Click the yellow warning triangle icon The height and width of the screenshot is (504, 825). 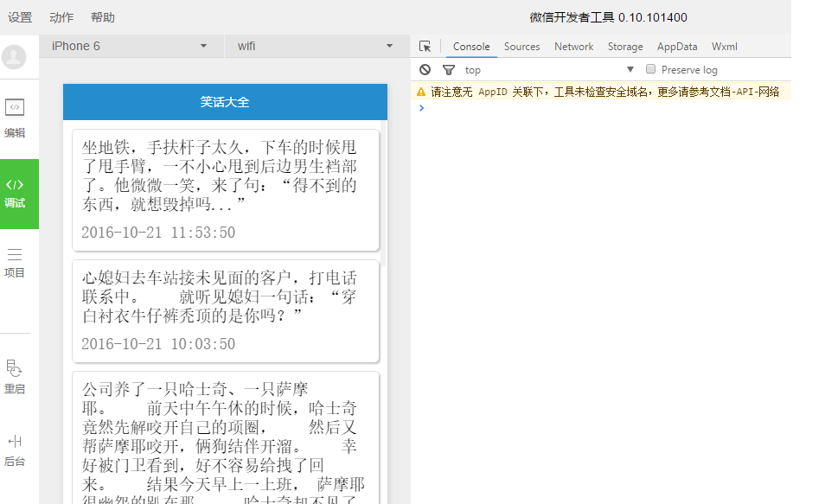point(421,92)
